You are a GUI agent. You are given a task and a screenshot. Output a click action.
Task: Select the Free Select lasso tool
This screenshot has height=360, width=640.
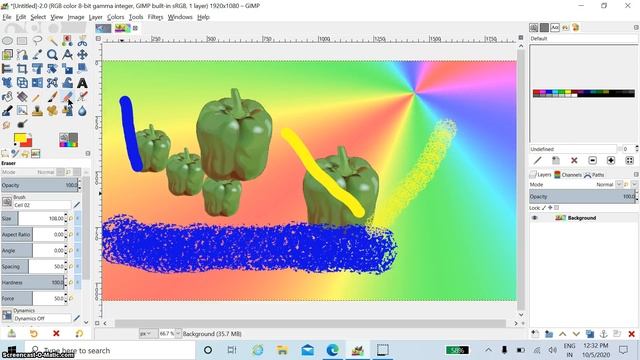pyautogui.click(x=37, y=41)
